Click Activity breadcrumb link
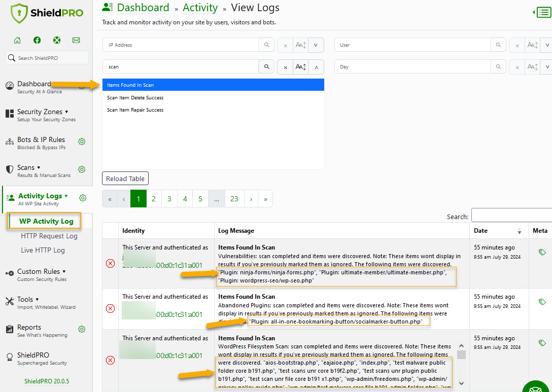Image resolution: width=552 pixels, height=392 pixels. [200, 8]
